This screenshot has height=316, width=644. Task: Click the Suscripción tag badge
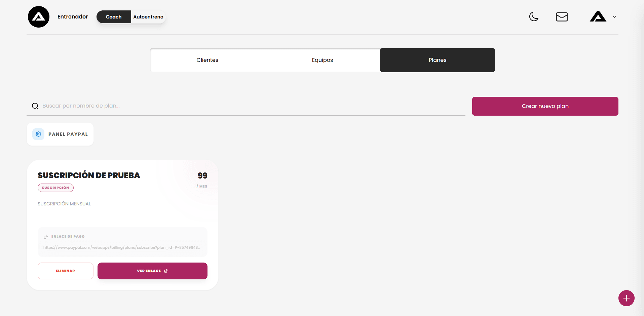(55, 188)
